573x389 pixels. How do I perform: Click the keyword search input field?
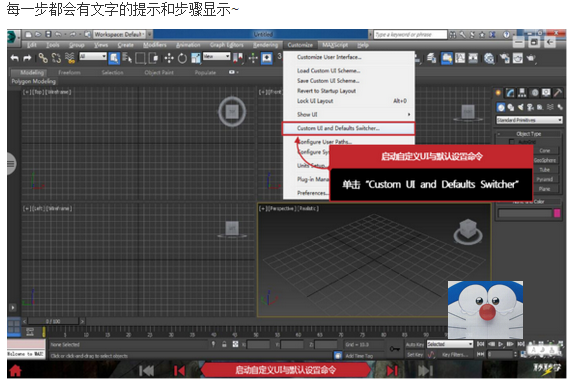(410, 35)
